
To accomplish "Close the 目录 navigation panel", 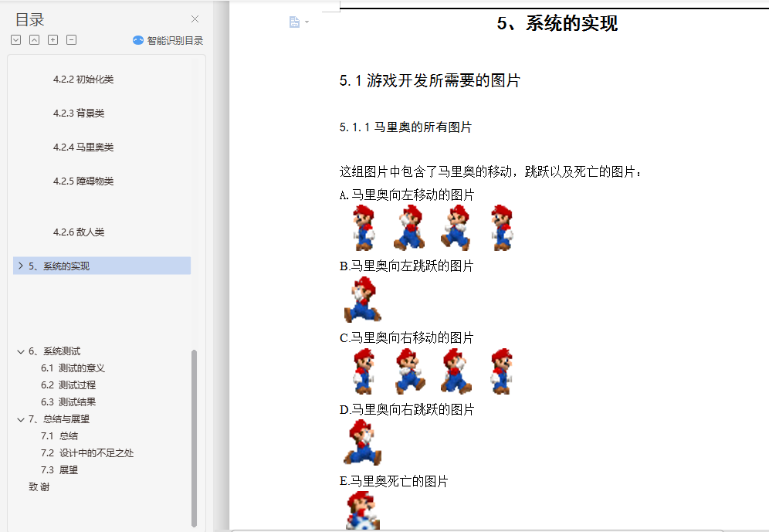I will pyautogui.click(x=195, y=19).
